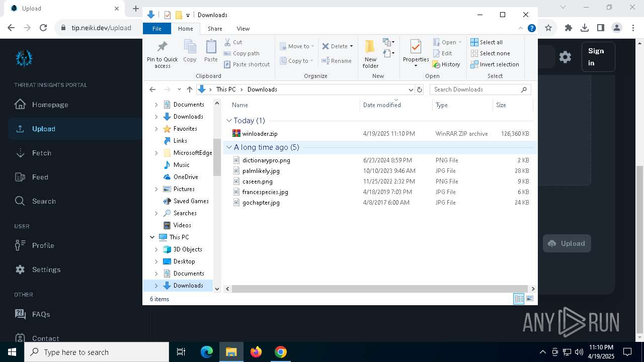Click Windows taskbar search box

tap(97, 352)
